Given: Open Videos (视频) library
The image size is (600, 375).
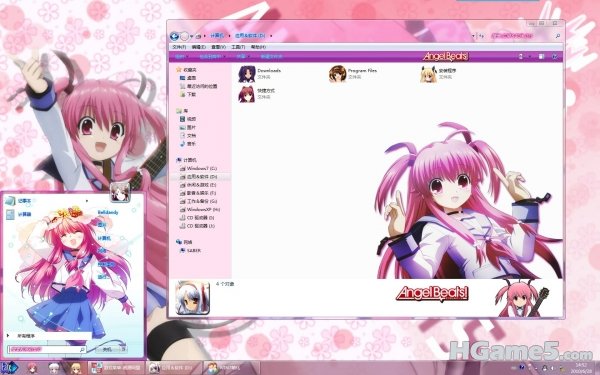Looking at the screenshot, I should 188,119.
